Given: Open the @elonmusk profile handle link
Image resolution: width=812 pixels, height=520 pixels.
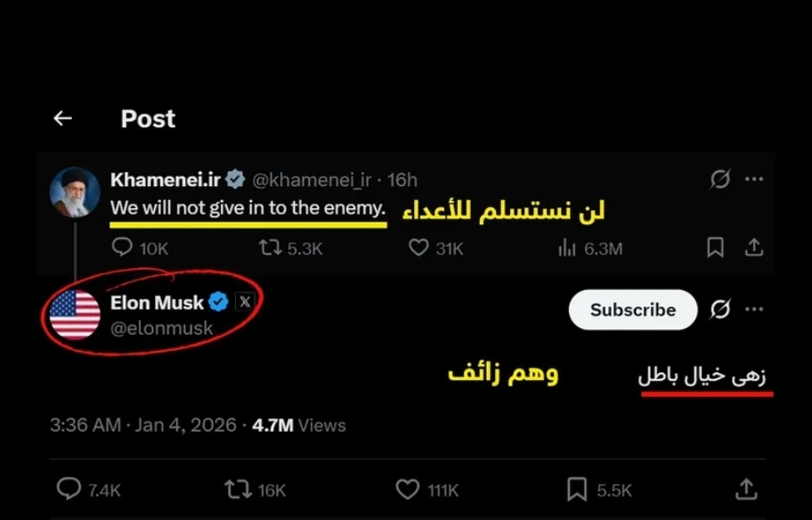Looking at the screenshot, I should (162, 329).
